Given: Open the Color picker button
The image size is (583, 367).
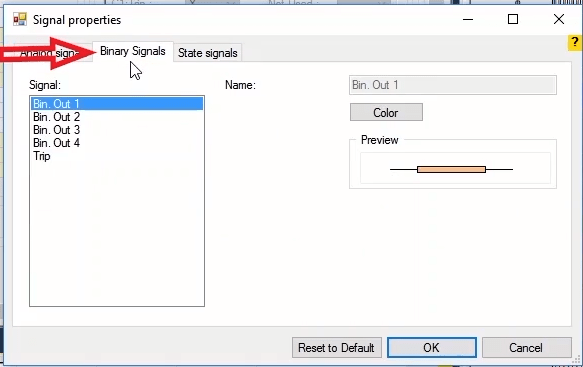Looking at the screenshot, I should pos(386,112).
